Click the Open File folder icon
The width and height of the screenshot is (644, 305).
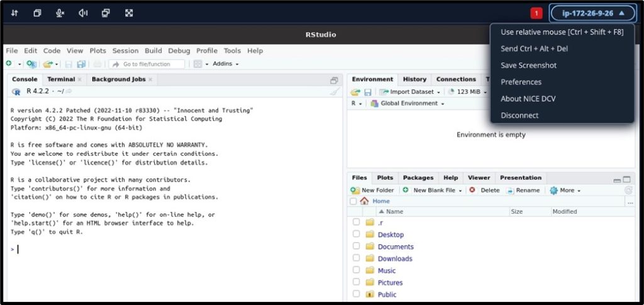tap(48, 64)
